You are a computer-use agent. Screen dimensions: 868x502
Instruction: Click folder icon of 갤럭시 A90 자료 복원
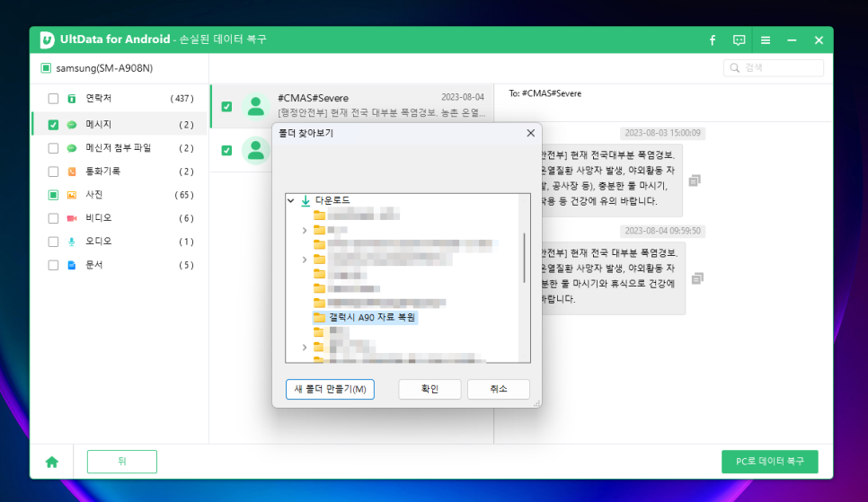click(319, 317)
